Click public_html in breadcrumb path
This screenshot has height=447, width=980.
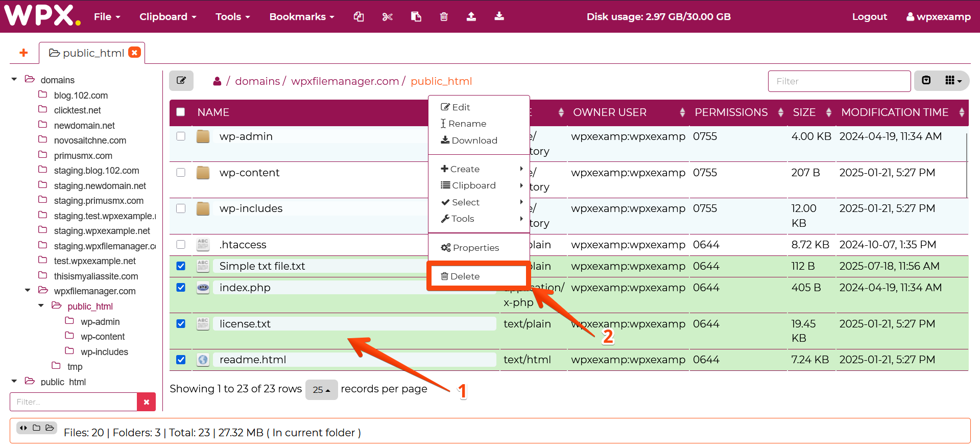pos(441,81)
